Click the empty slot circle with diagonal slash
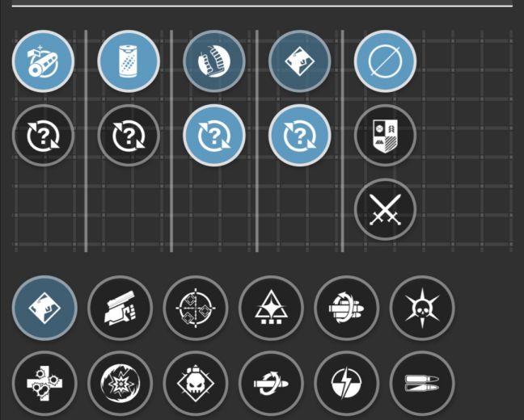Screen dimensions: 524x420 point(385,61)
